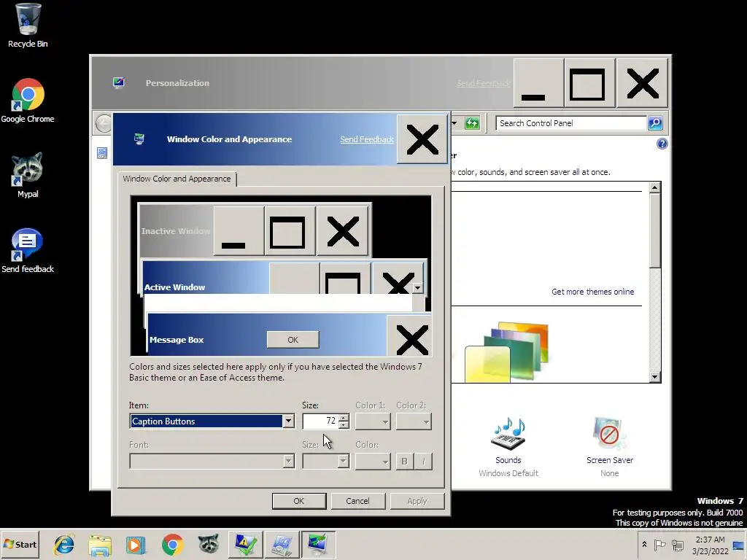Open Internet Explorer from the taskbar
The width and height of the screenshot is (747, 560).
(x=64, y=544)
